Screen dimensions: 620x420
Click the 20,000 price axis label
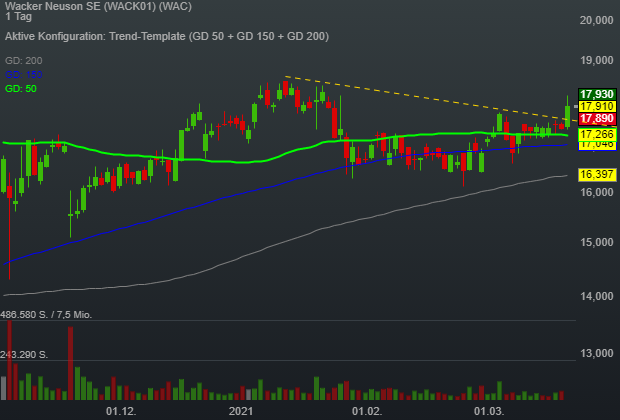tap(596, 20)
